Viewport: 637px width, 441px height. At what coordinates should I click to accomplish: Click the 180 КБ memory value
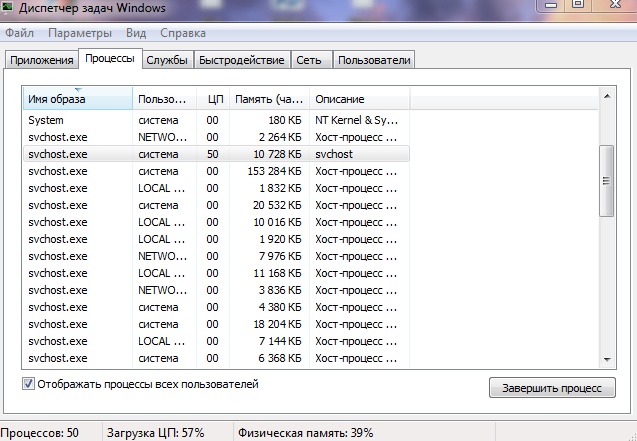point(285,120)
